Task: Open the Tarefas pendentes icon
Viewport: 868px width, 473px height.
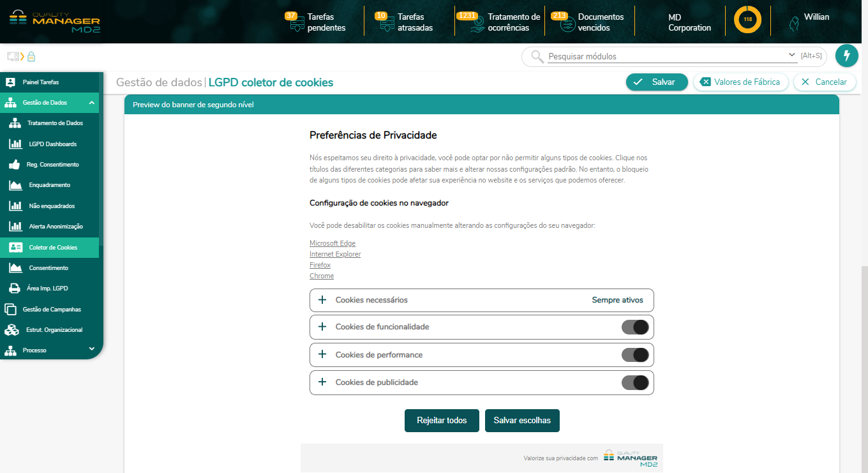Action: pyautogui.click(x=296, y=26)
